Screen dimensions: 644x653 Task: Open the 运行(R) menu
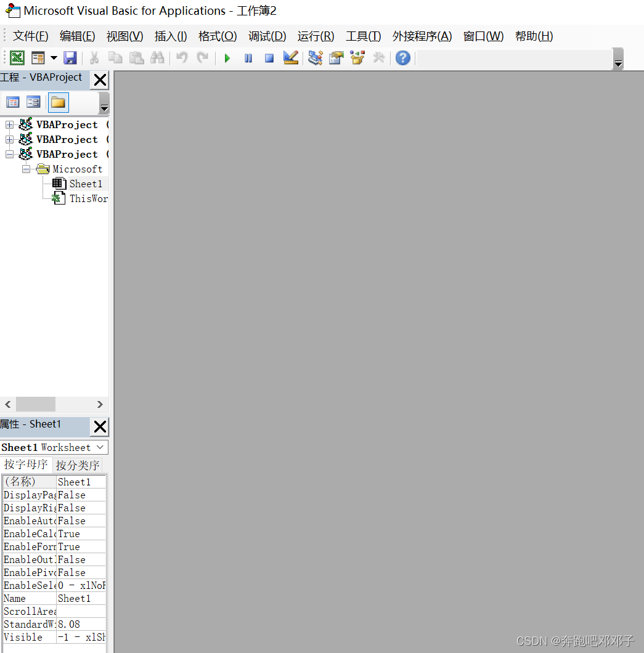(316, 36)
